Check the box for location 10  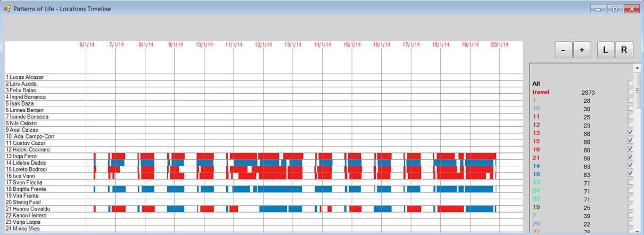click(x=630, y=109)
